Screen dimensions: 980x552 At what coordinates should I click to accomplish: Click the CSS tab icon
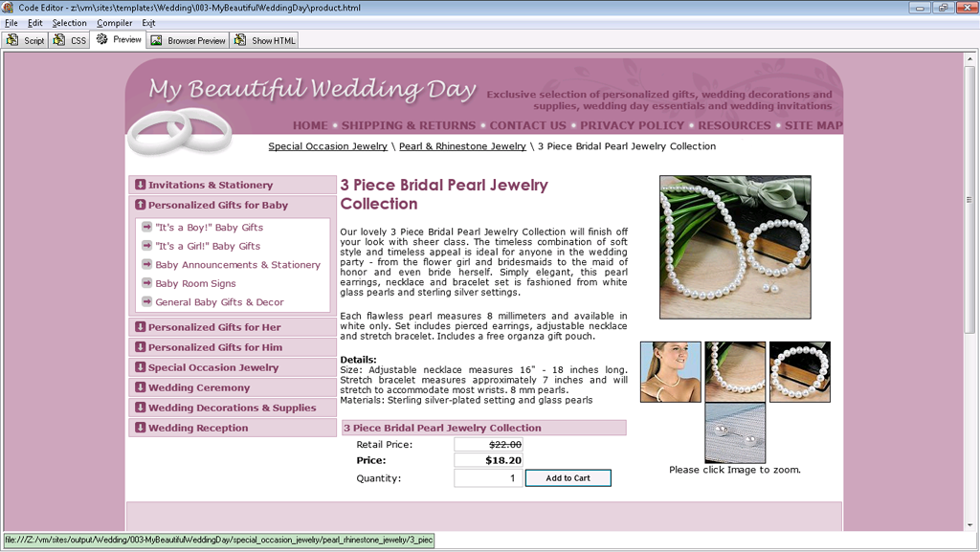(x=59, y=40)
